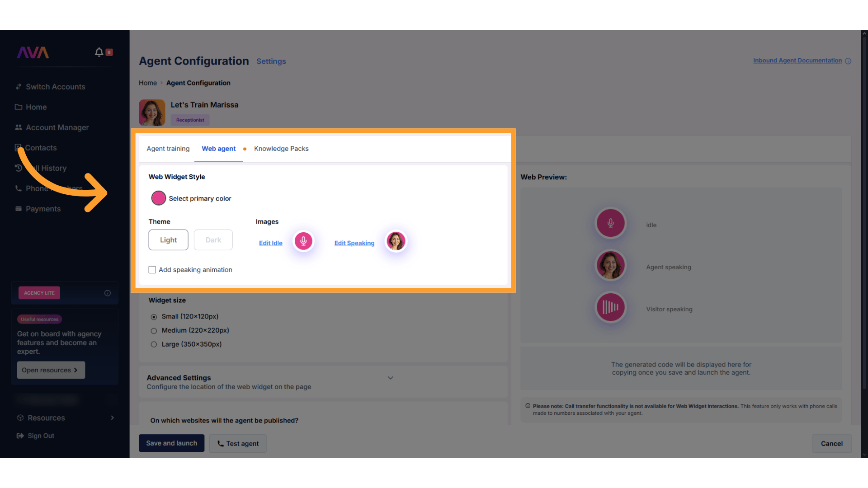This screenshot has height=488, width=868.
Task: Click the Save and launch button
Action: tap(171, 443)
